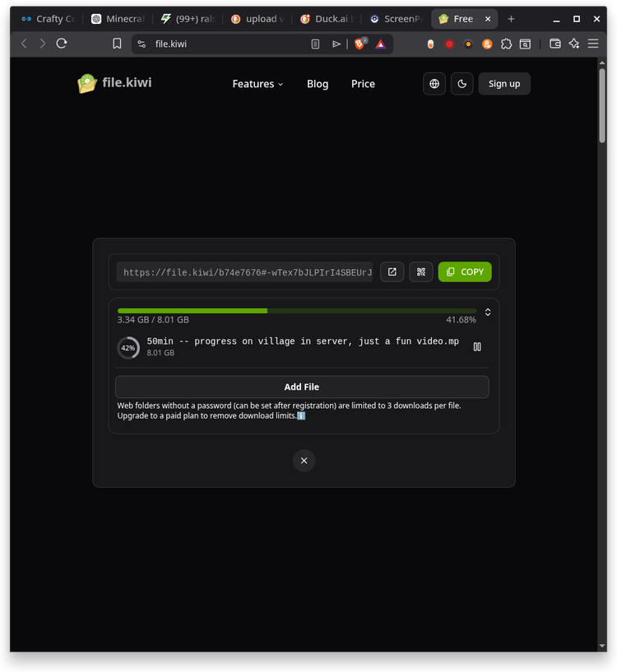Toggle dark mode moon icon

(x=462, y=84)
